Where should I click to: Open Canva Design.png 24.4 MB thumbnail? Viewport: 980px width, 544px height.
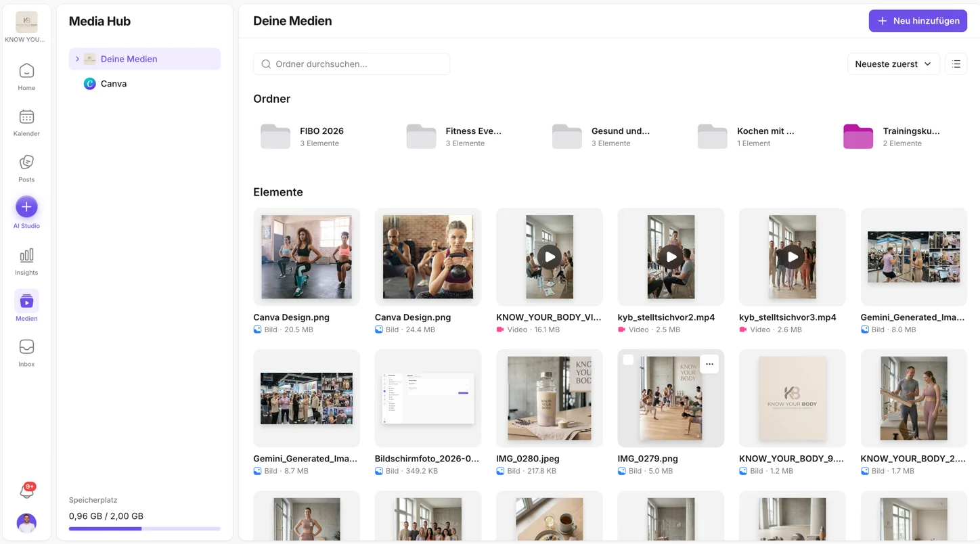[428, 257]
